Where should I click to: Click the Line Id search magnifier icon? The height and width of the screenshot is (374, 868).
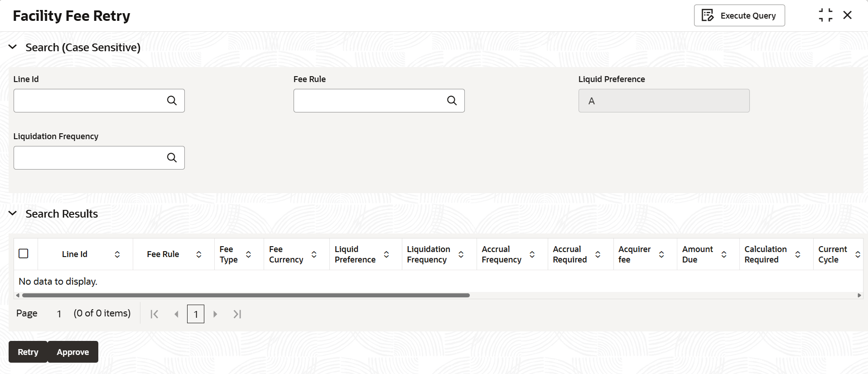172,101
